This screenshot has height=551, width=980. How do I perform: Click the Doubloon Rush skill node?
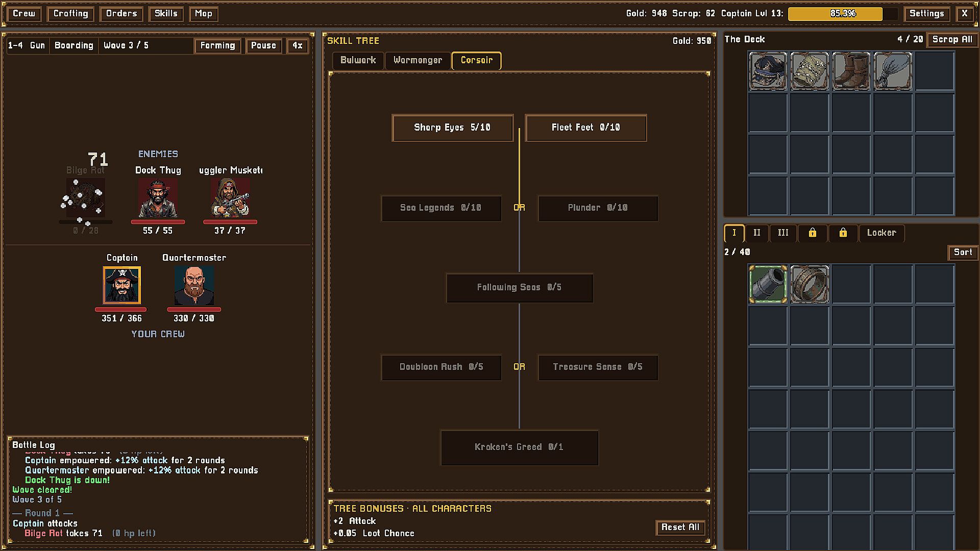tap(441, 367)
